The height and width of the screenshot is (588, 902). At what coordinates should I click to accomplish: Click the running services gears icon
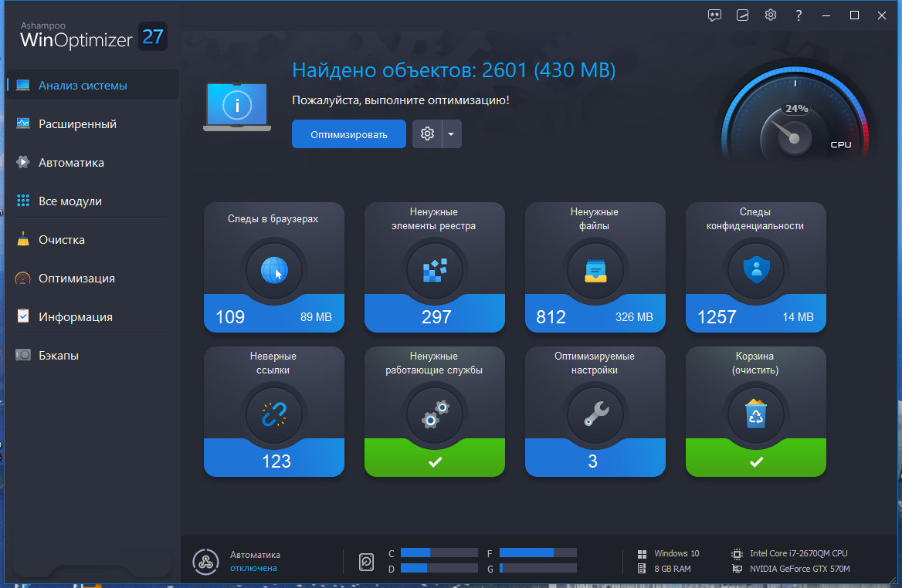435,414
